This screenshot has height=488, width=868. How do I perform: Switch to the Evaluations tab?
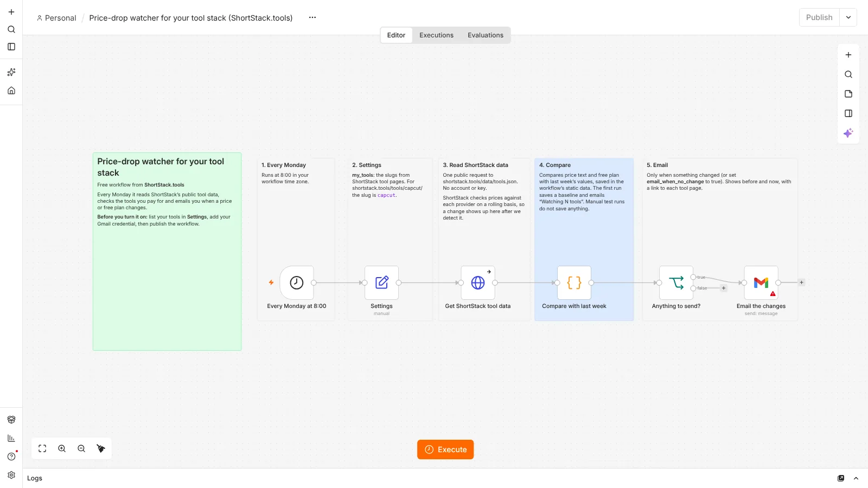pyautogui.click(x=486, y=35)
